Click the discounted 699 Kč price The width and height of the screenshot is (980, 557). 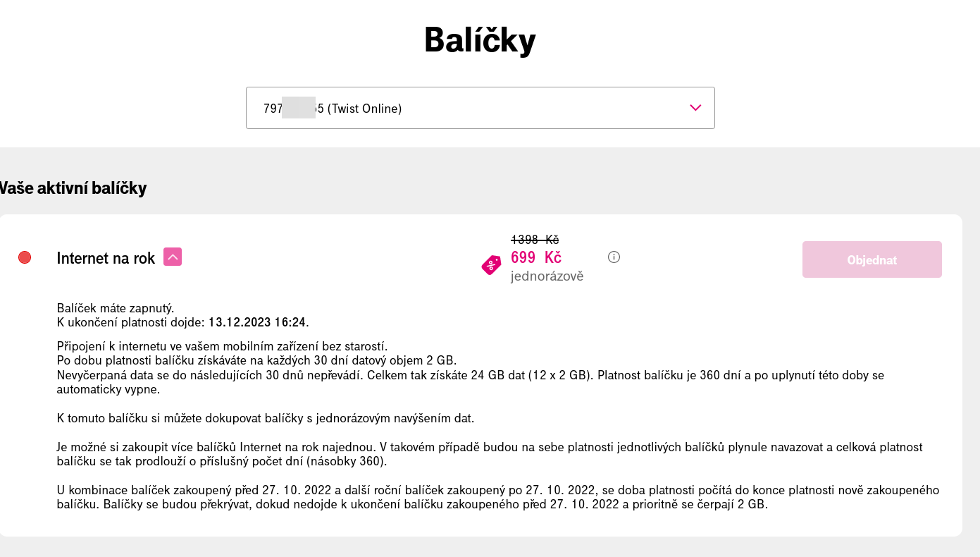tap(536, 257)
